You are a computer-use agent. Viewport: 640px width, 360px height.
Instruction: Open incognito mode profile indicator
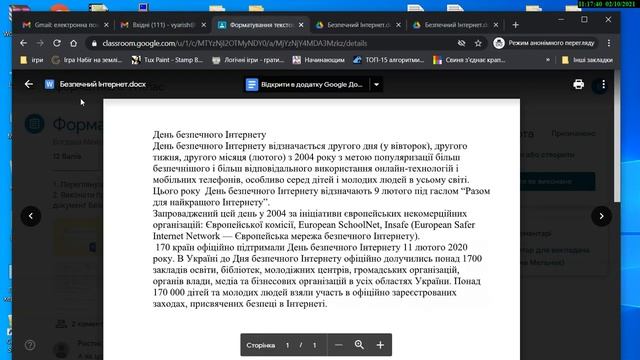[544, 43]
